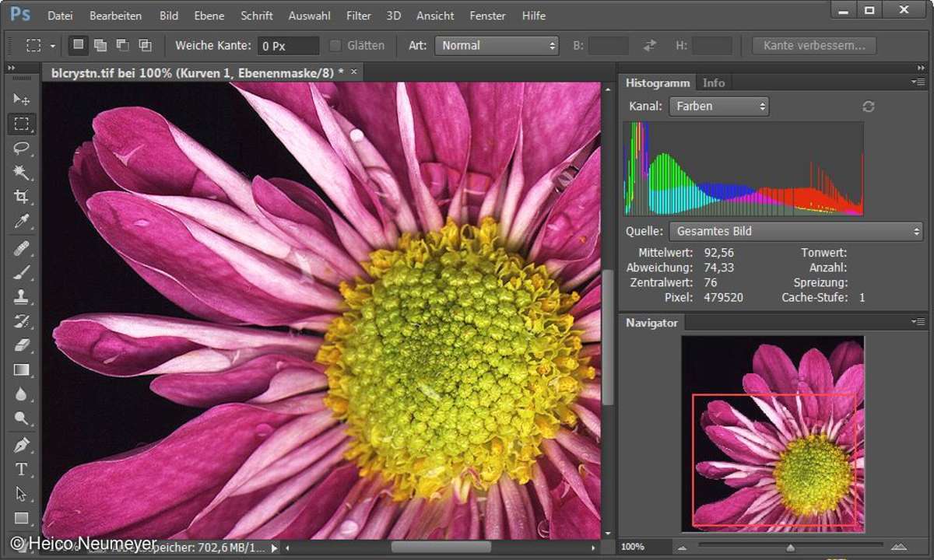Choose the New Selection mode button
This screenshot has width=934, height=560.
(x=78, y=45)
